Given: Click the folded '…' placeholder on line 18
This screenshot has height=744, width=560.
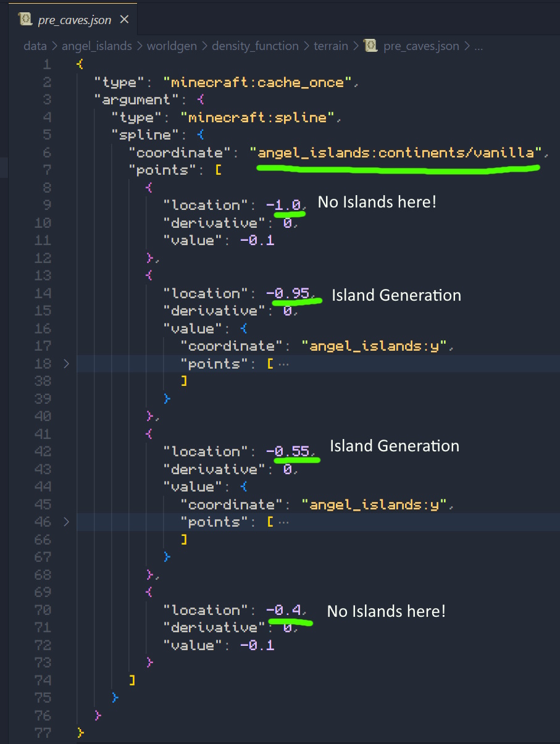Looking at the screenshot, I should (x=283, y=364).
